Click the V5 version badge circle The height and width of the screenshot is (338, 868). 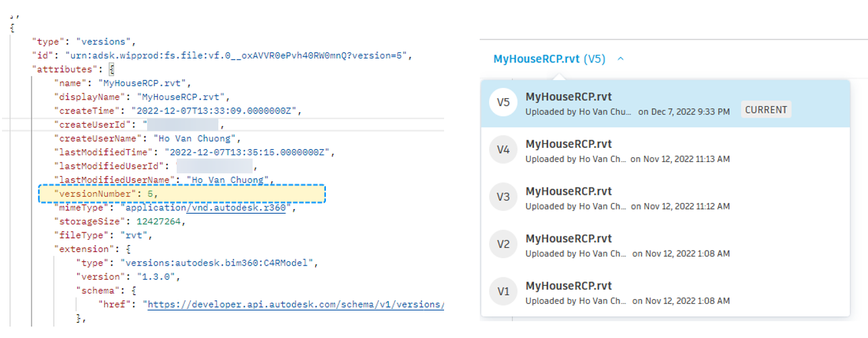[503, 103]
